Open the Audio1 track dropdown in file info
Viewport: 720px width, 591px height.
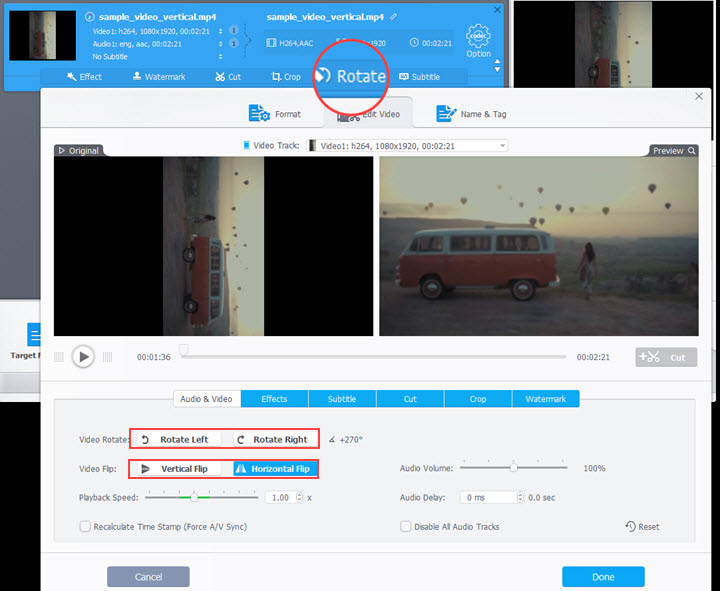pos(221,44)
